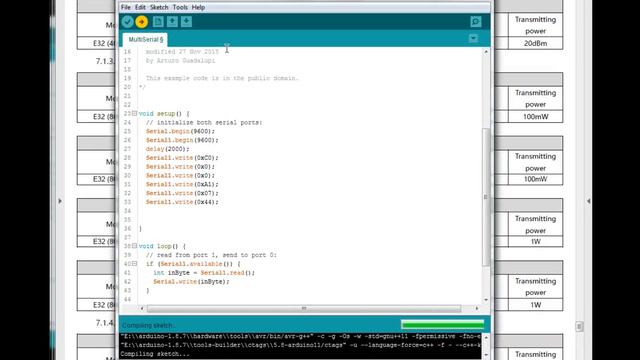Screen dimensions: 640x360
Task: Click the right panel collapse arrow in background viewer
Action: tap(588, 201)
